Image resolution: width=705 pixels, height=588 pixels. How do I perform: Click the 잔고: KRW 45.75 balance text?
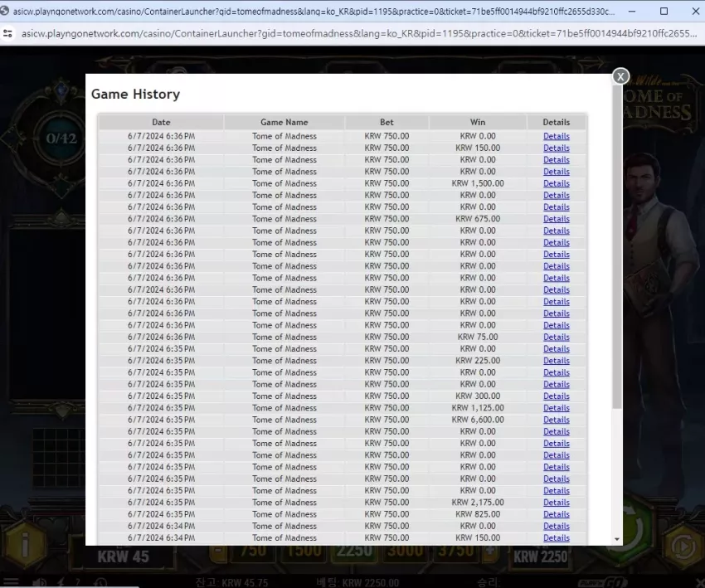tap(232, 582)
